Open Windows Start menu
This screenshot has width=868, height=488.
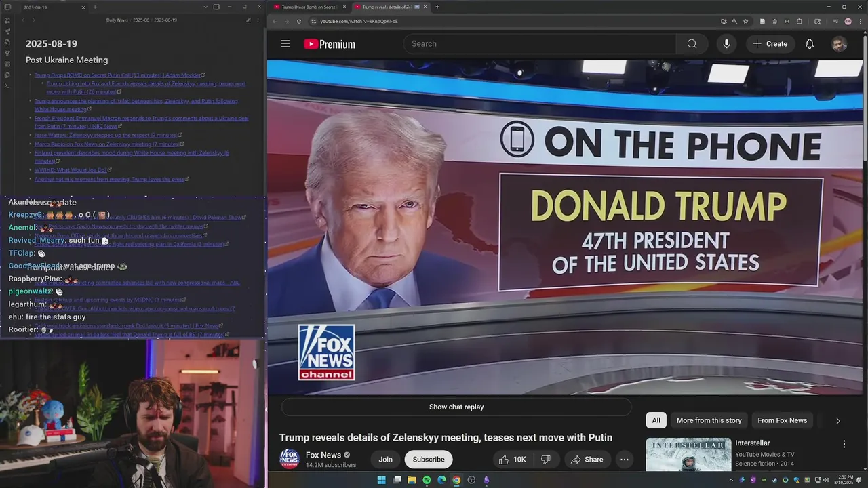click(x=381, y=480)
